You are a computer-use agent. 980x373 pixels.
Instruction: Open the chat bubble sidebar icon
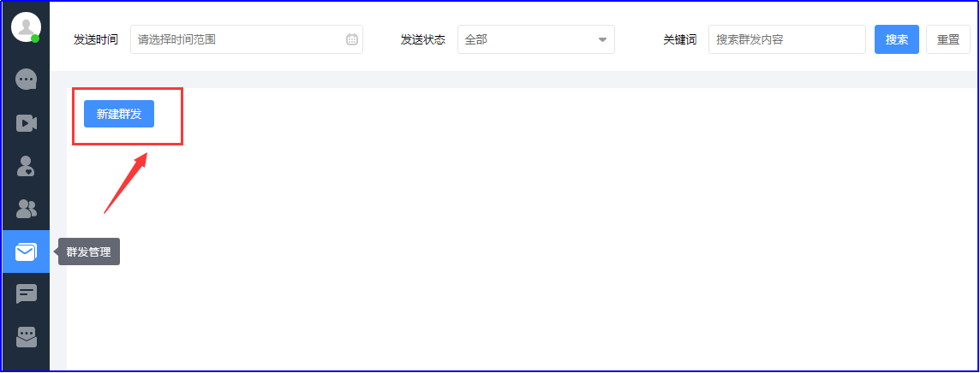(x=27, y=80)
